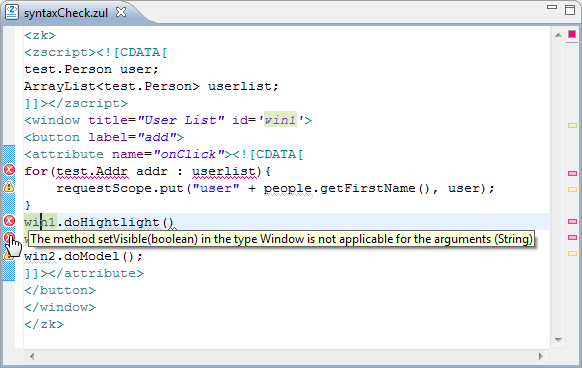
Task: Minimize the editor pane
Action: (552, 7)
